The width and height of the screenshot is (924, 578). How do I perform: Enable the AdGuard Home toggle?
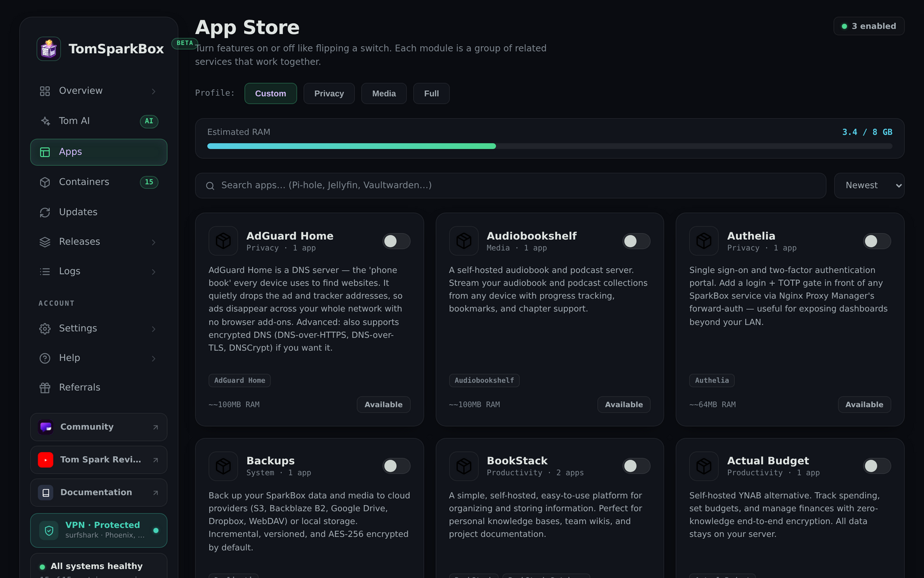[x=396, y=241]
